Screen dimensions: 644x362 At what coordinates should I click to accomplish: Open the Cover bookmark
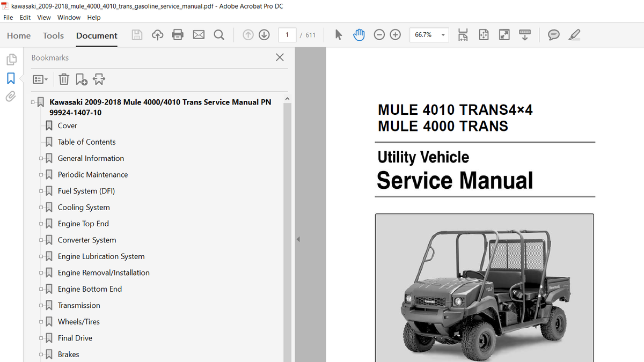(x=68, y=125)
